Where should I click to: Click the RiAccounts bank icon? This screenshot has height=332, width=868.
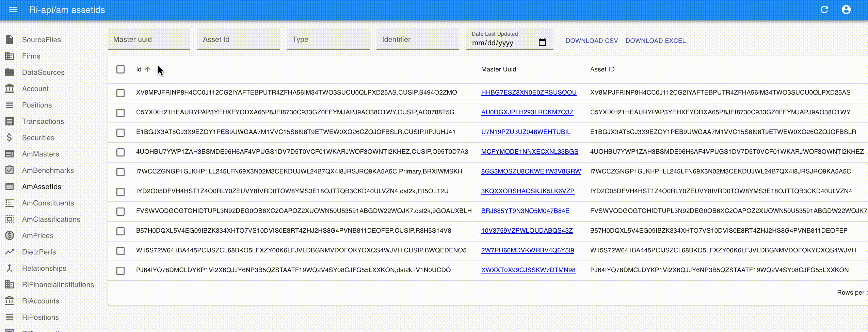point(10,301)
